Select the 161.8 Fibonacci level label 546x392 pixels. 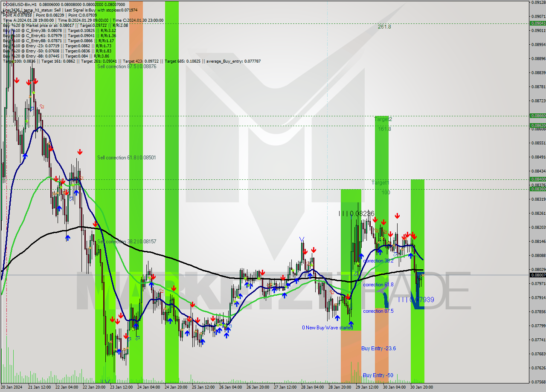384,129
